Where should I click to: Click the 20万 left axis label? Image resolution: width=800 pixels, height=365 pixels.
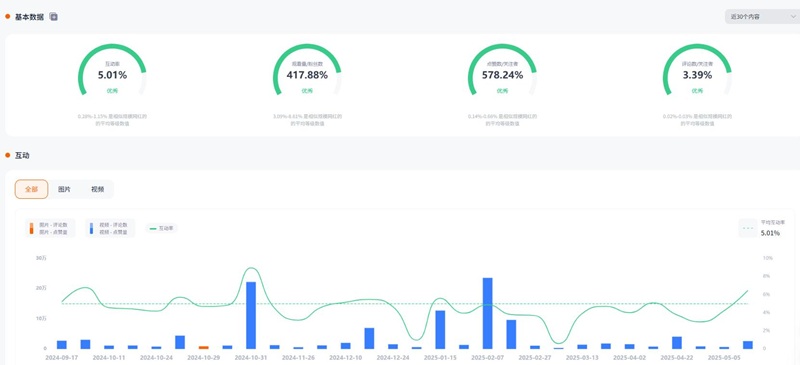[41, 288]
